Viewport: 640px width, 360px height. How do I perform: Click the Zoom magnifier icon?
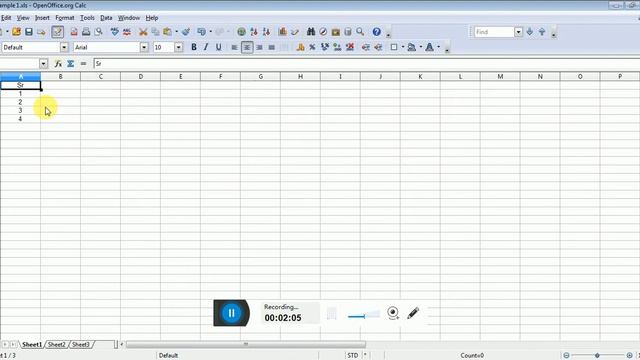tap(360, 32)
